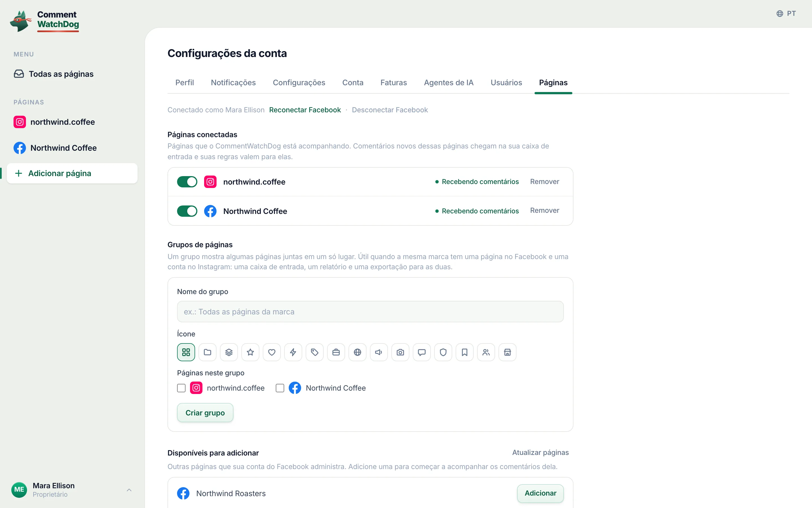
Task: Click Facebook icon for Northwind Coffee in sidebar
Action: (x=19, y=148)
